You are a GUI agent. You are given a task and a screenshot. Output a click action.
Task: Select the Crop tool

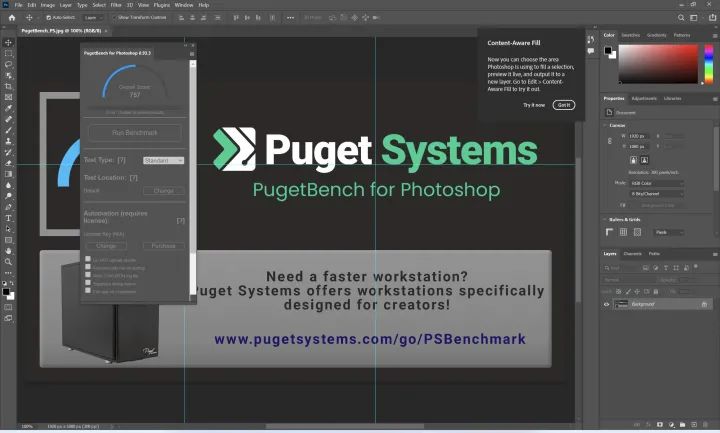tap(9, 86)
